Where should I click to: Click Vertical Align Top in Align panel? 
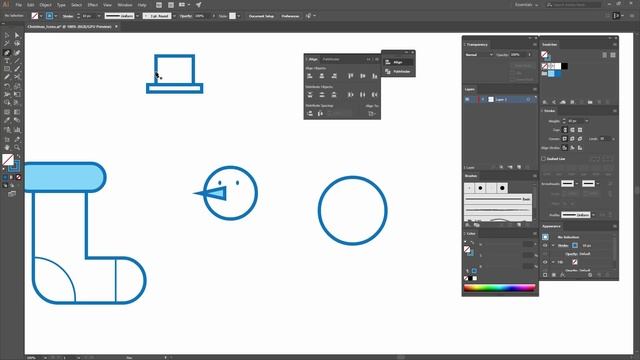click(351, 76)
